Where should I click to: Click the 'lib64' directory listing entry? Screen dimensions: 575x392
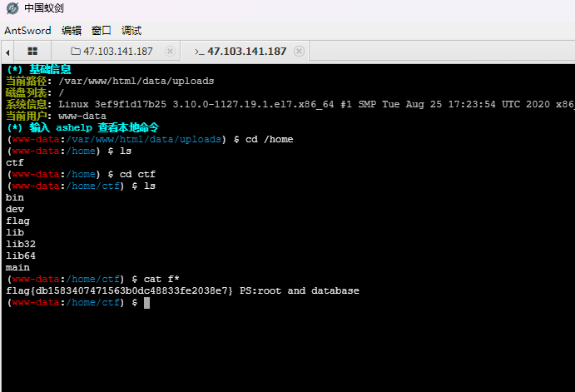[x=21, y=256]
